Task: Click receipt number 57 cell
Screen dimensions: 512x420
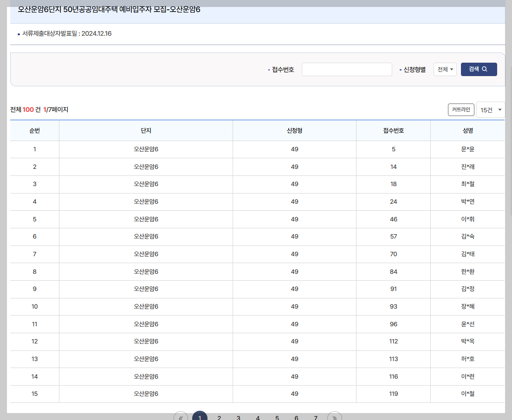Action: [394, 237]
